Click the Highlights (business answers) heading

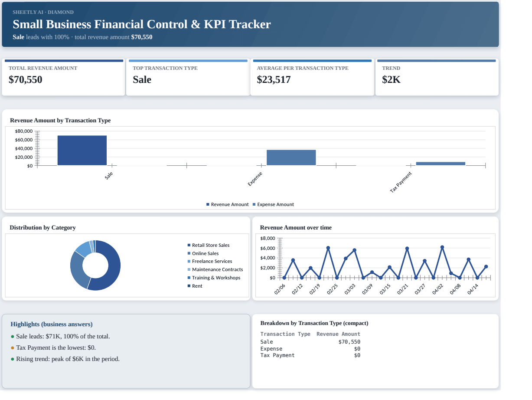52,325
